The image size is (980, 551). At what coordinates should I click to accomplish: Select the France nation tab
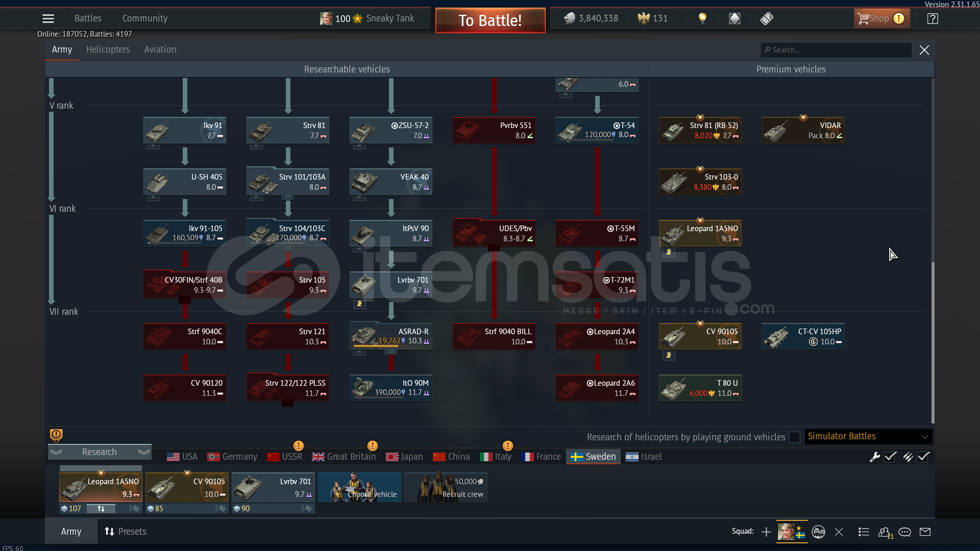point(541,457)
